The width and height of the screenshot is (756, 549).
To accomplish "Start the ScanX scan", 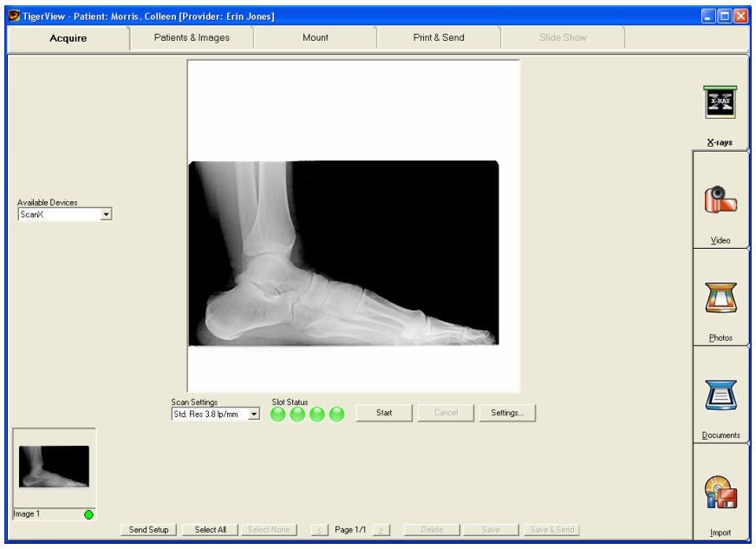I will click(382, 412).
